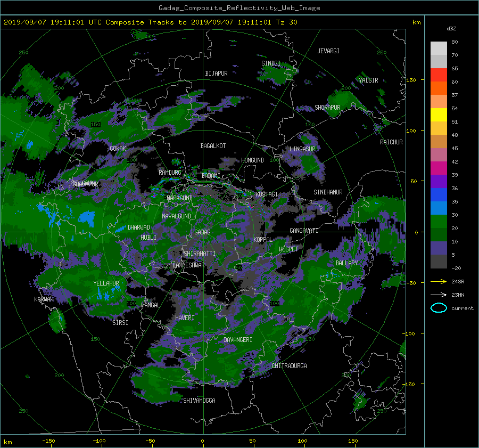Click the SIRSI city label
479x448 pixels.
pos(120,323)
